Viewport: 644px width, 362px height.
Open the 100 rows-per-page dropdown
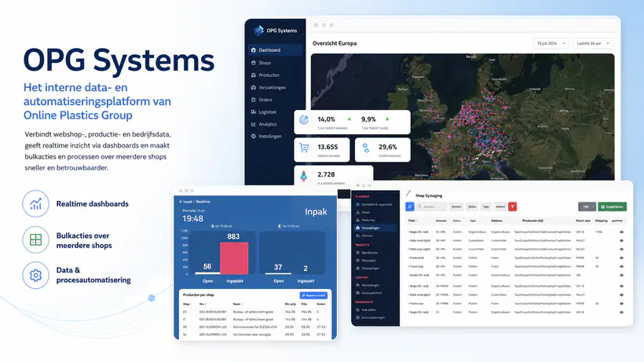coord(587,207)
